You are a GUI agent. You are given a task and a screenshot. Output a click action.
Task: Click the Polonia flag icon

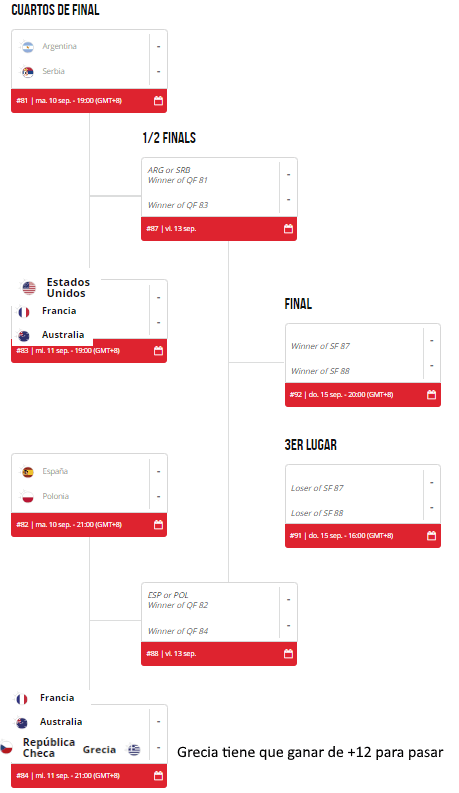point(28,497)
